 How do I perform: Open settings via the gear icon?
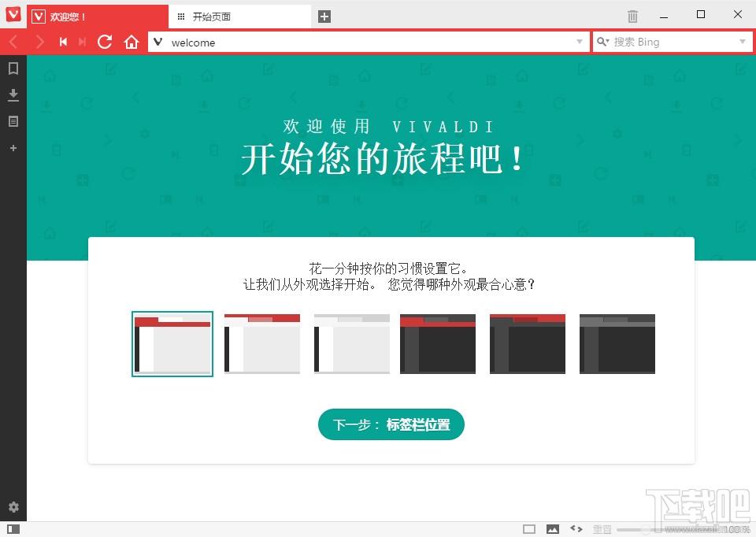coord(13,506)
